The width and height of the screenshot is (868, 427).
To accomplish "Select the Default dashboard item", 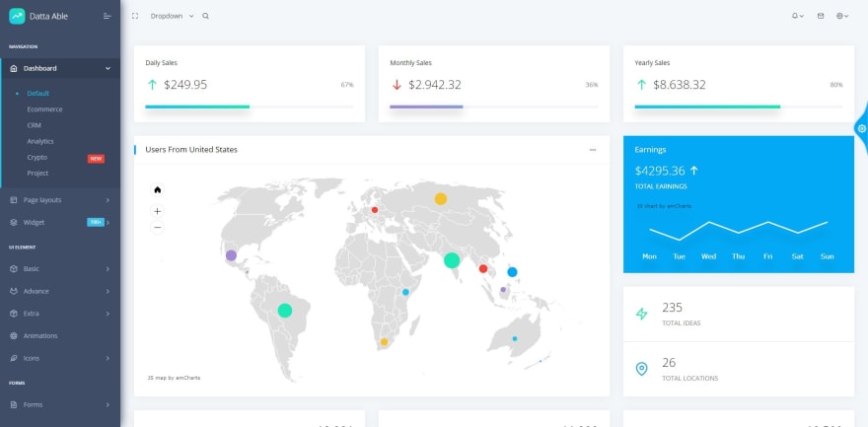I will [38, 94].
